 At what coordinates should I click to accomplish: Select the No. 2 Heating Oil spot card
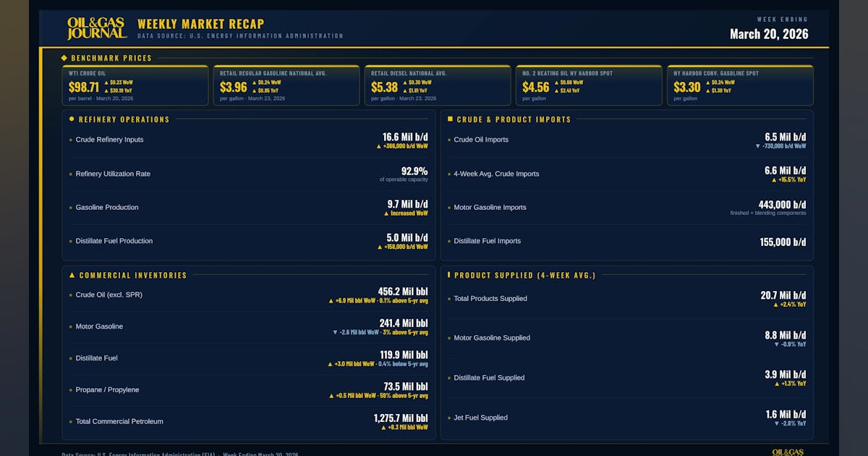(x=589, y=85)
